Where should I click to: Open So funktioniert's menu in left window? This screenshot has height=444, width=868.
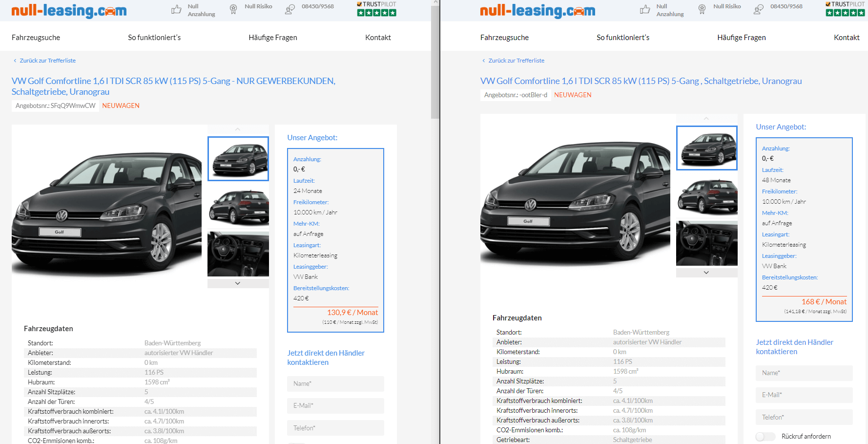coord(154,38)
